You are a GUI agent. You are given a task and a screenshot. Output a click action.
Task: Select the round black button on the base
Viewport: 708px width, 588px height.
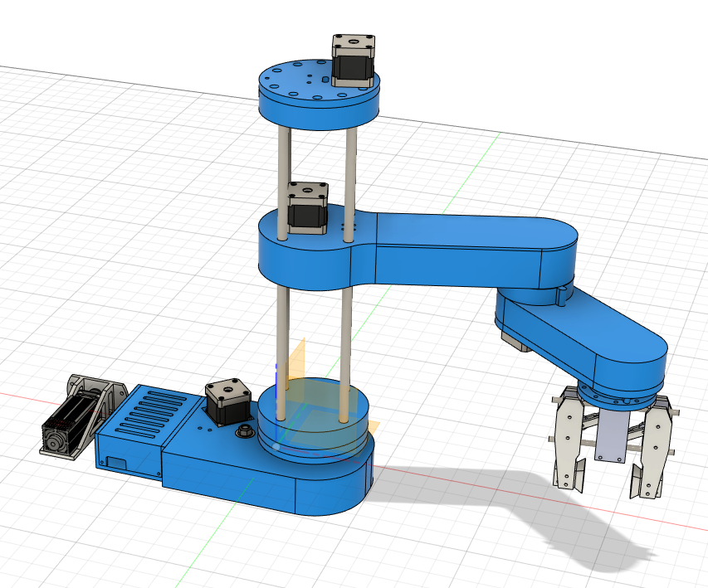tap(245, 430)
